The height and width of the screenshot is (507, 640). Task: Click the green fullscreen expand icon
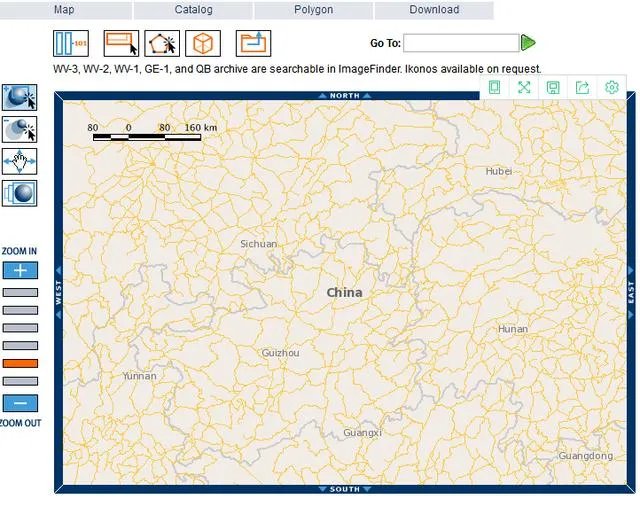pos(524,88)
